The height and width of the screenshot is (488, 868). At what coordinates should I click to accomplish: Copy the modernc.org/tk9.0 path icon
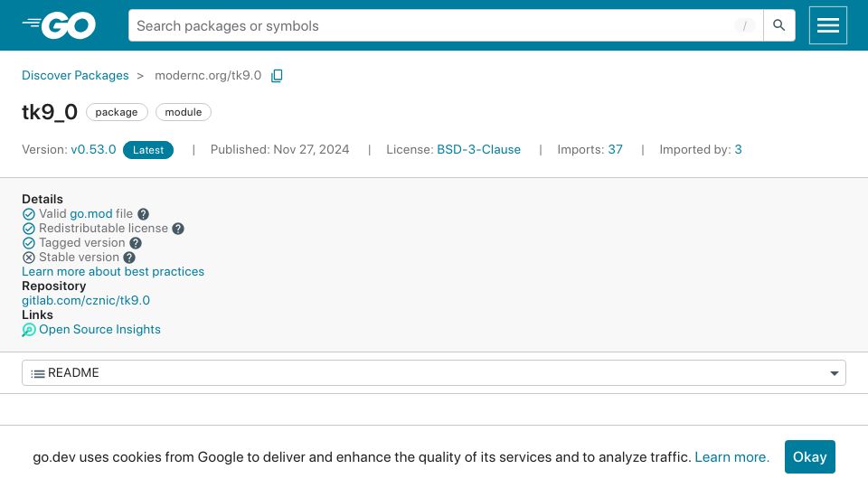(277, 76)
